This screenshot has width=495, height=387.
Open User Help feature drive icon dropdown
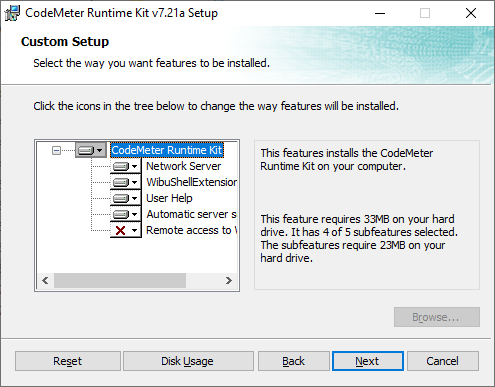click(126, 198)
